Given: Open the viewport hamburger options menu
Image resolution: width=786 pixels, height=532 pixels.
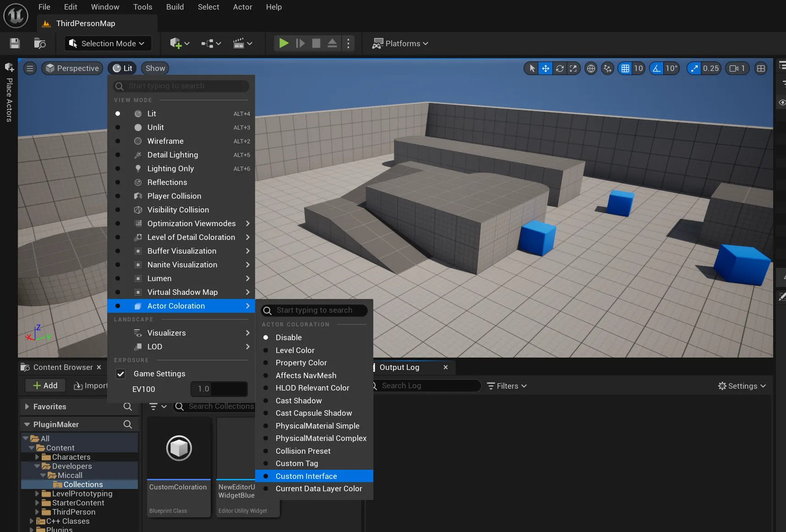Looking at the screenshot, I should coord(30,68).
